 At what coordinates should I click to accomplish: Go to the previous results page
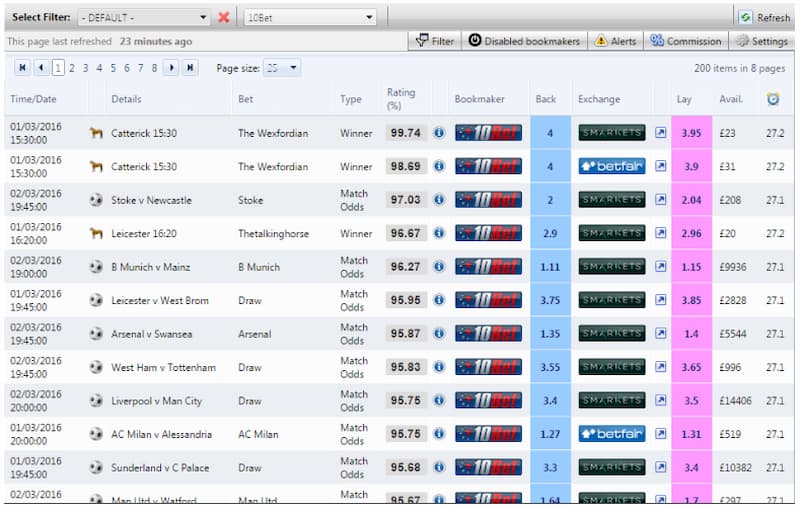pos(41,67)
